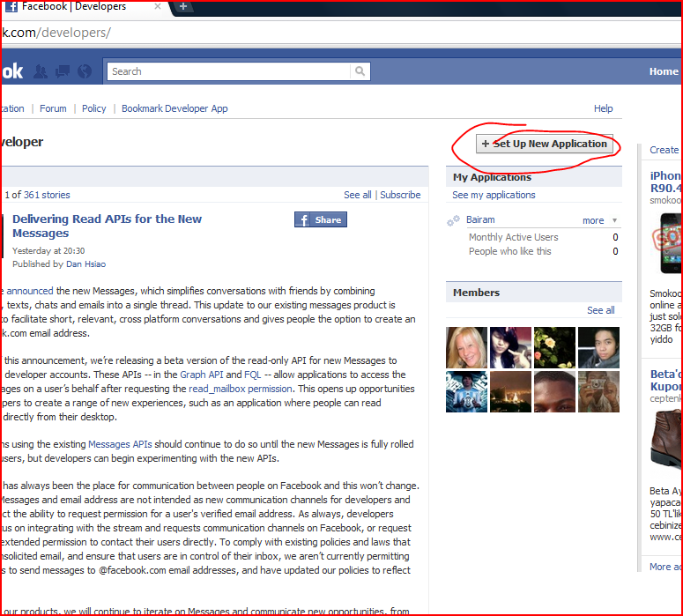Click the brown boot ad image

click(666, 441)
